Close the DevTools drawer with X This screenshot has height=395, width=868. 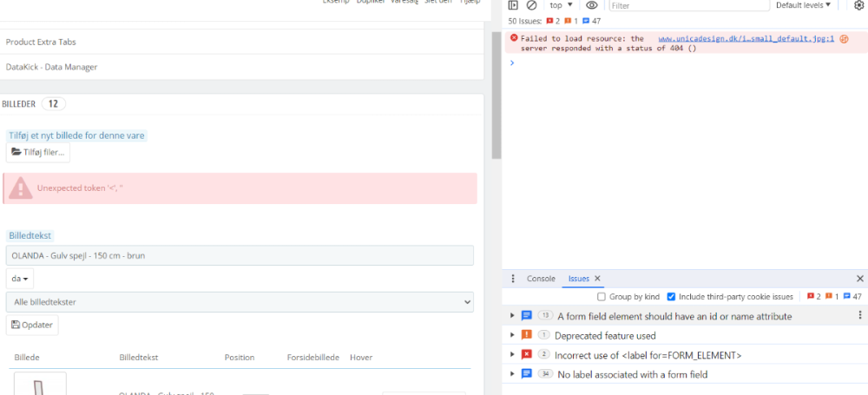click(860, 279)
